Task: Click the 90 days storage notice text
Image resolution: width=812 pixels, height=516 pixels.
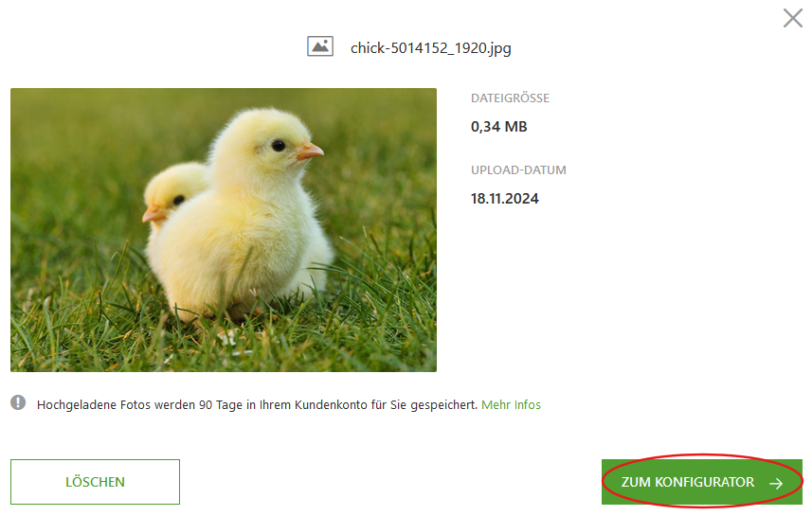Action: point(257,404)
